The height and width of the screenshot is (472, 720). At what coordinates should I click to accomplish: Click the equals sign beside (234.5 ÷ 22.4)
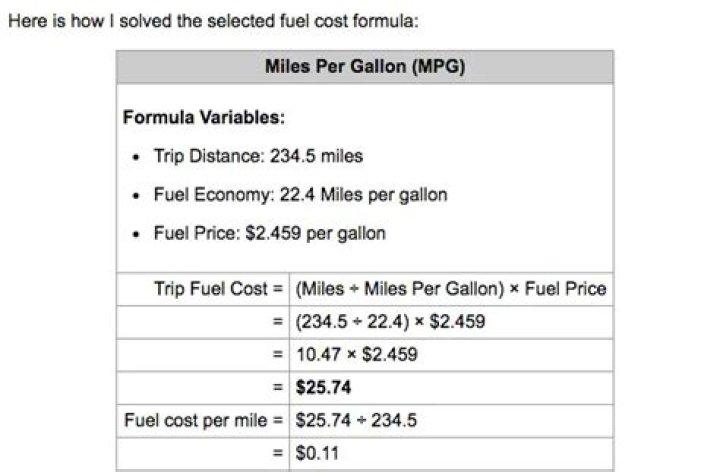pos(276,322)
